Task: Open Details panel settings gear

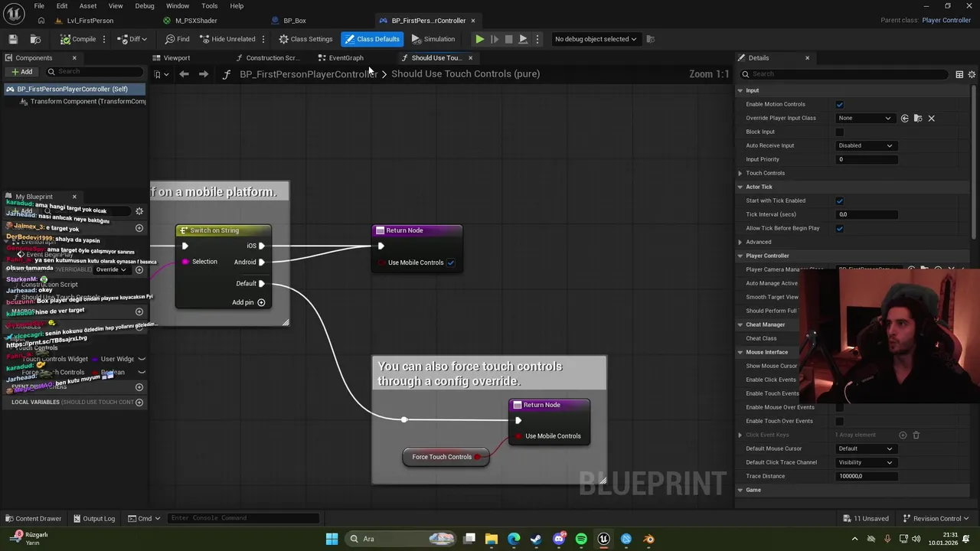Action: coord(972,74)
